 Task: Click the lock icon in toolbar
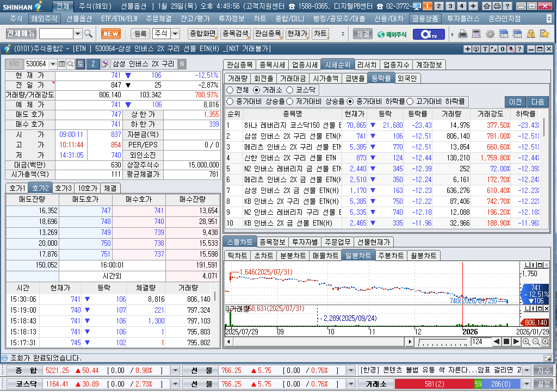(x=531, y=34)
